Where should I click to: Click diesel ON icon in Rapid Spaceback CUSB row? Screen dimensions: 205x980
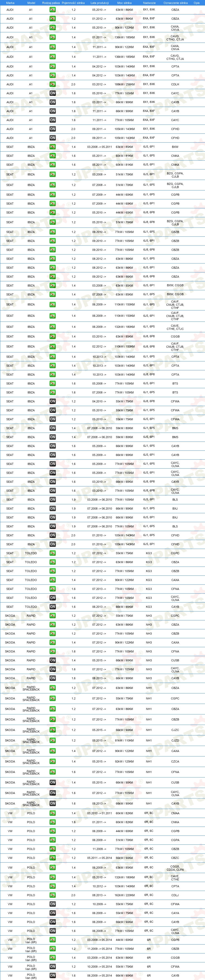point(52,782)
